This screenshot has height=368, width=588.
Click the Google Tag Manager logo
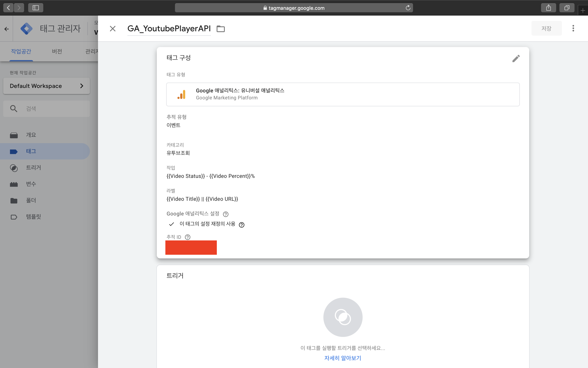point(27,29)
